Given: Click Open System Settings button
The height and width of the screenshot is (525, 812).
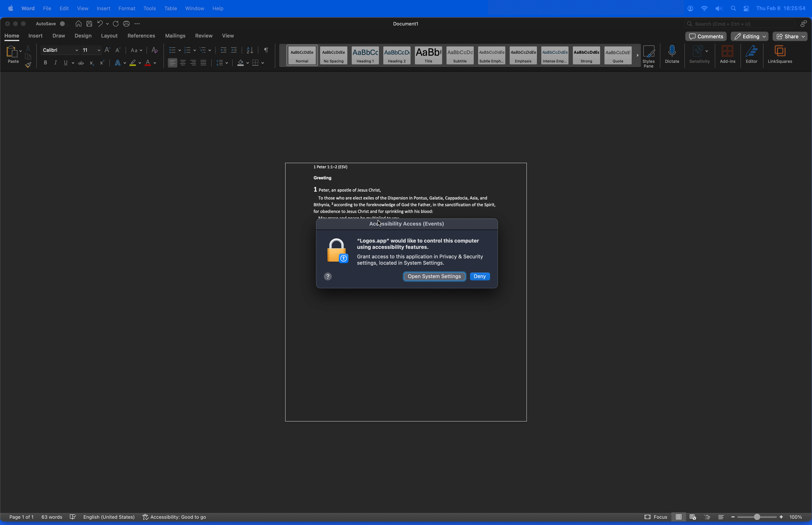Looking at the screenshot, I should tap(434, 277).
